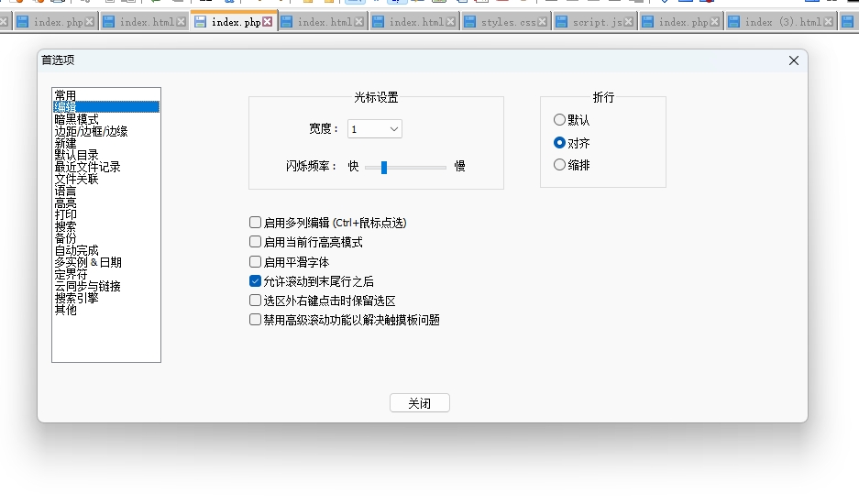Click the 关闭 button
859x504 pixels.
click(x=420, y=403)
